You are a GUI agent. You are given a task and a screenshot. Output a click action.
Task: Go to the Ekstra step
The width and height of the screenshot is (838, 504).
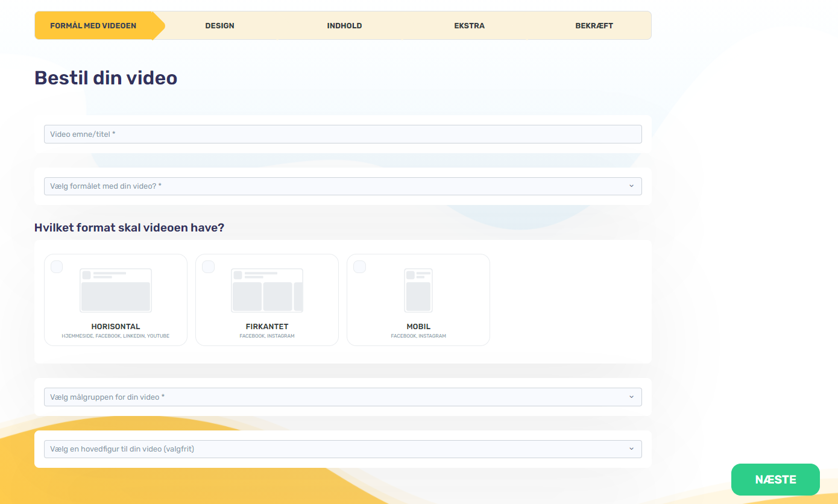tap(469, 26)
